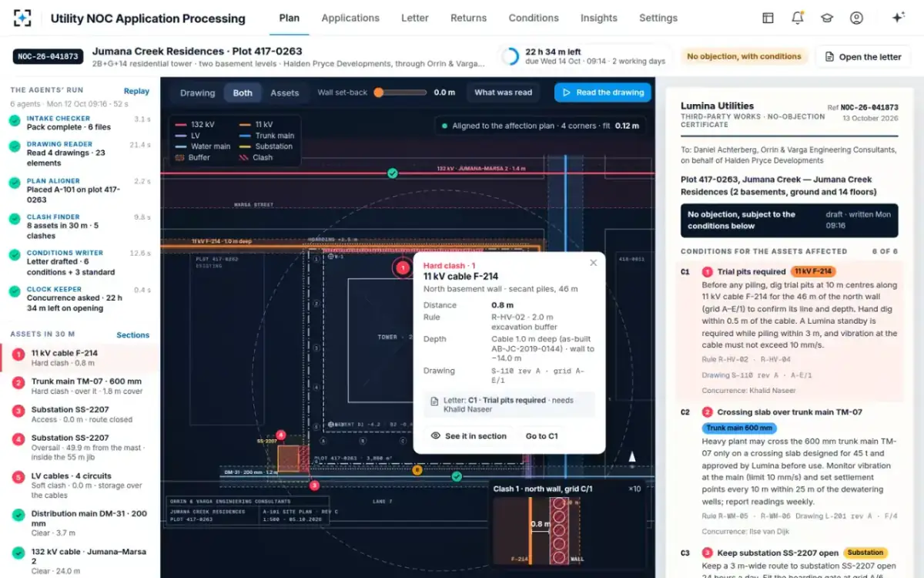Click the countdown clock ring icon

point(510,56)
